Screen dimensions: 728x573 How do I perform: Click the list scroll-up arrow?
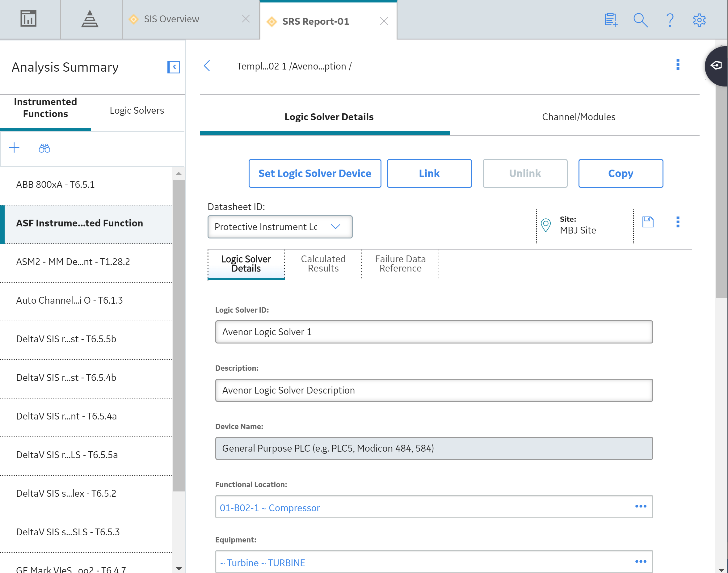coord(179,173)
